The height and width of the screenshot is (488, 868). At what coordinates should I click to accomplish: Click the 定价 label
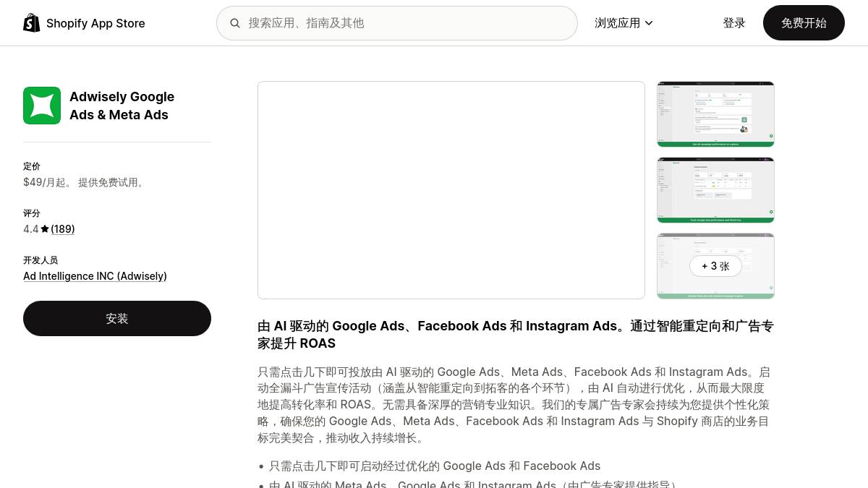click(x=32, y=166)
